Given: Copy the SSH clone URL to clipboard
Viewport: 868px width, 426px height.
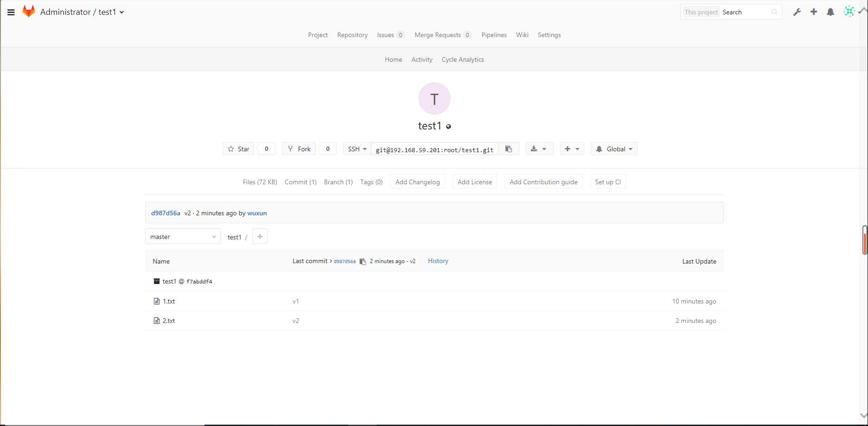Looking at the screenshot, I should point(509,149).
